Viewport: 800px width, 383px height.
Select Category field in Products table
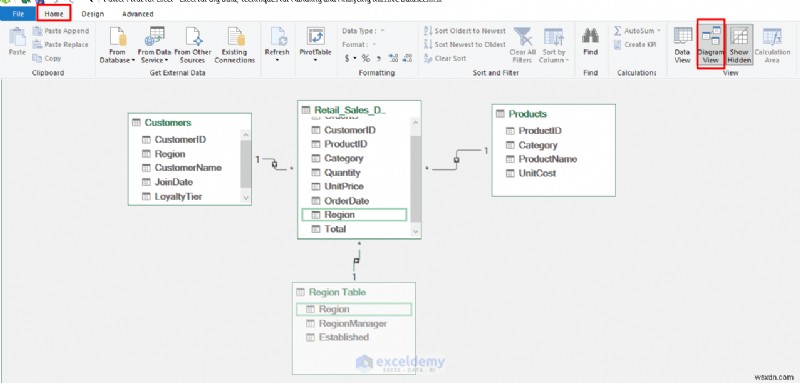pyautogui.click(x=538, y=145)
